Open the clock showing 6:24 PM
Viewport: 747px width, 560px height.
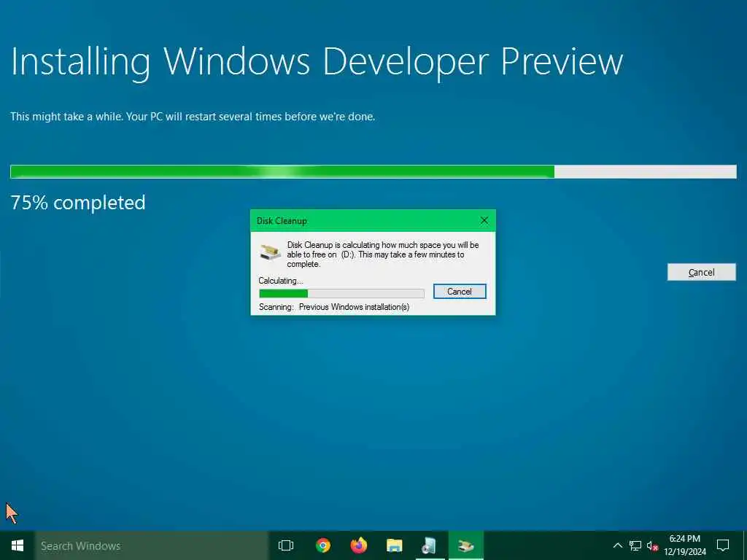685,545
